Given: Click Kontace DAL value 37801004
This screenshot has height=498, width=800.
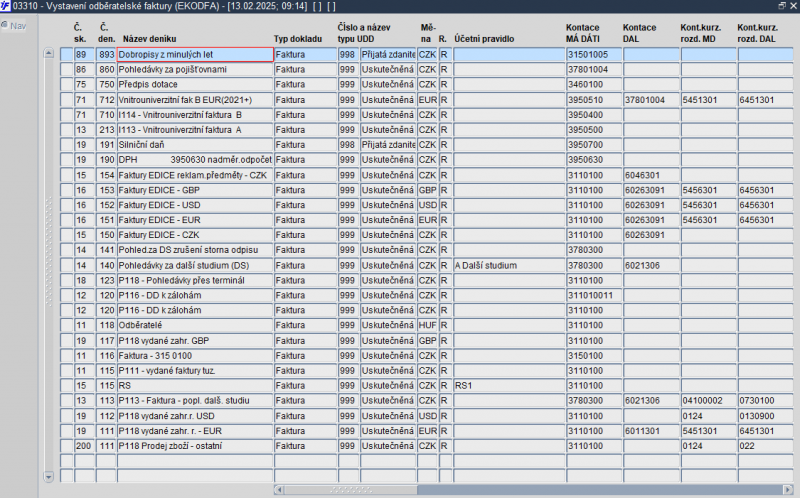Looking at the screenshot, I should [x=651, y=100].
